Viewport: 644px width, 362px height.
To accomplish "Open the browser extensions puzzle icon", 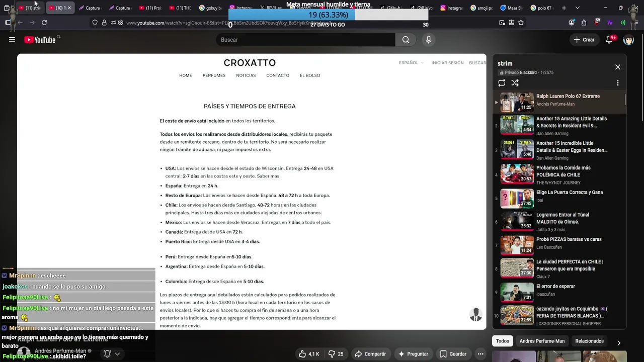I will tap(584, 23).
